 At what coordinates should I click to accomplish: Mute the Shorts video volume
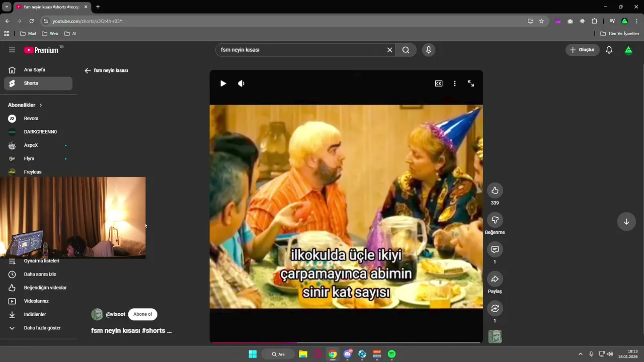(241, 83)
